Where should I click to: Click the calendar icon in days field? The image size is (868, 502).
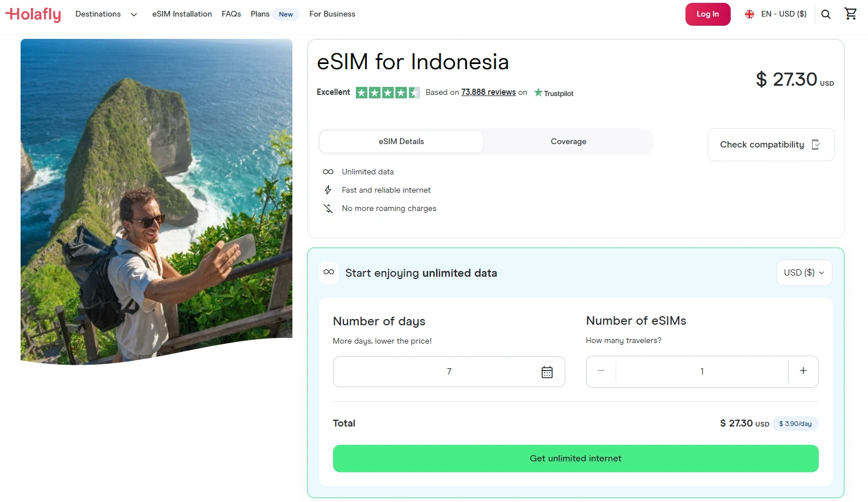pyautogui.click(x=547, y=372)
